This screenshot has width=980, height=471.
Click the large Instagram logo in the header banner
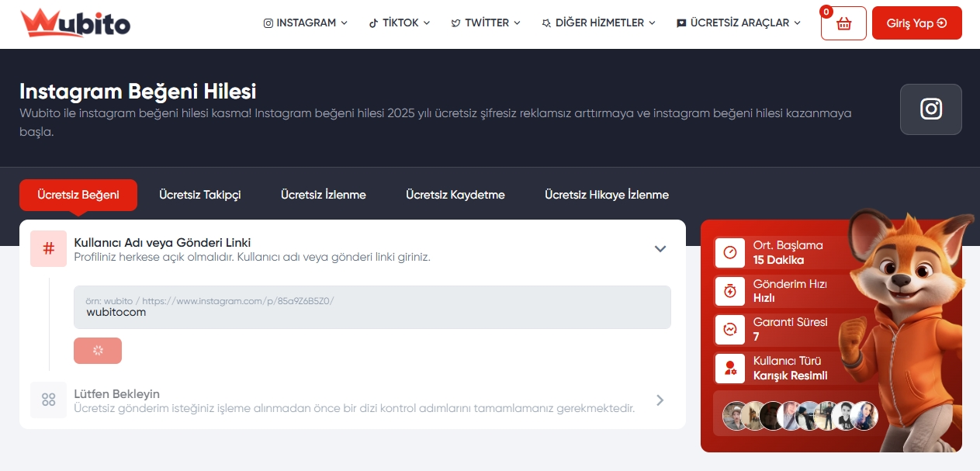point(930,109)
